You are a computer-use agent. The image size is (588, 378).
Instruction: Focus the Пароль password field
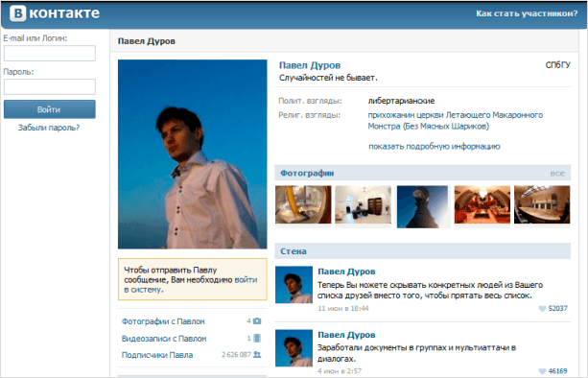pos(50,86)
